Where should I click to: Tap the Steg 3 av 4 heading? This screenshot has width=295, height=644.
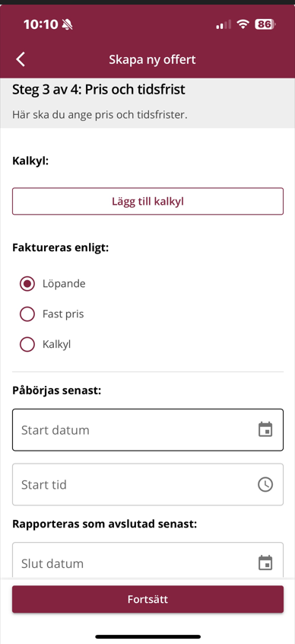(99, 90)
